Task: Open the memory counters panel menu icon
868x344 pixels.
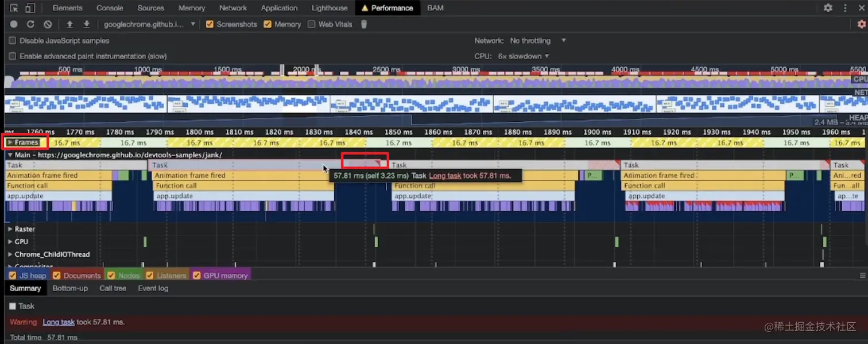Action: click(x=862, y=276)
